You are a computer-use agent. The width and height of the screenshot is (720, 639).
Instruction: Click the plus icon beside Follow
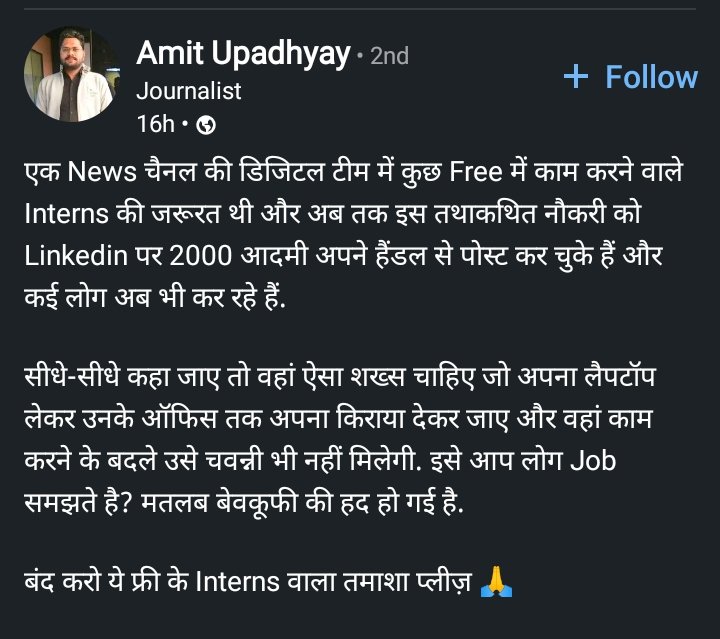coord(576,77)
